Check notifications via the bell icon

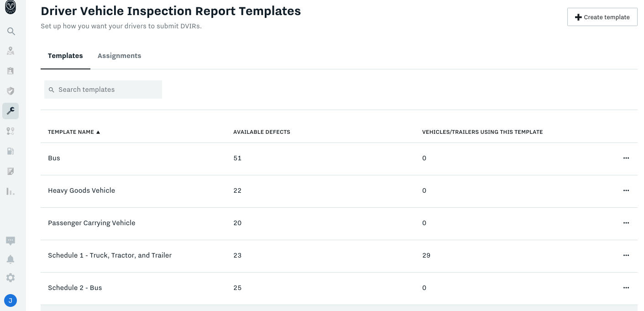[x=10, y=259]
